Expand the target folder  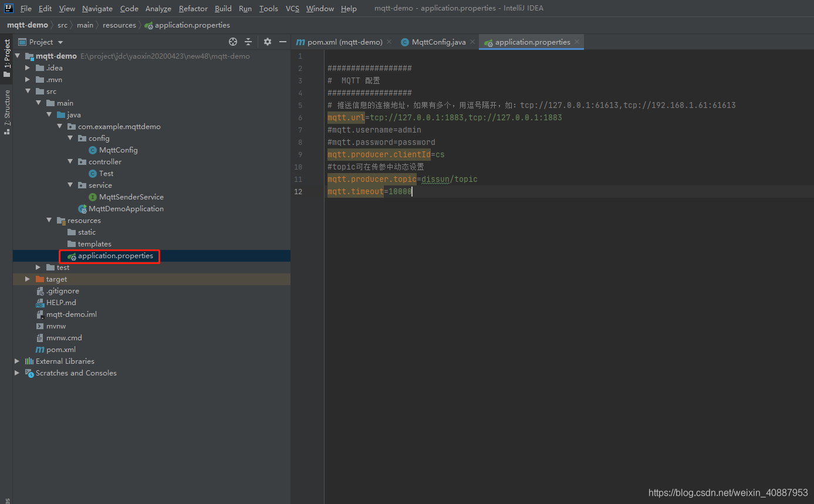28,279
